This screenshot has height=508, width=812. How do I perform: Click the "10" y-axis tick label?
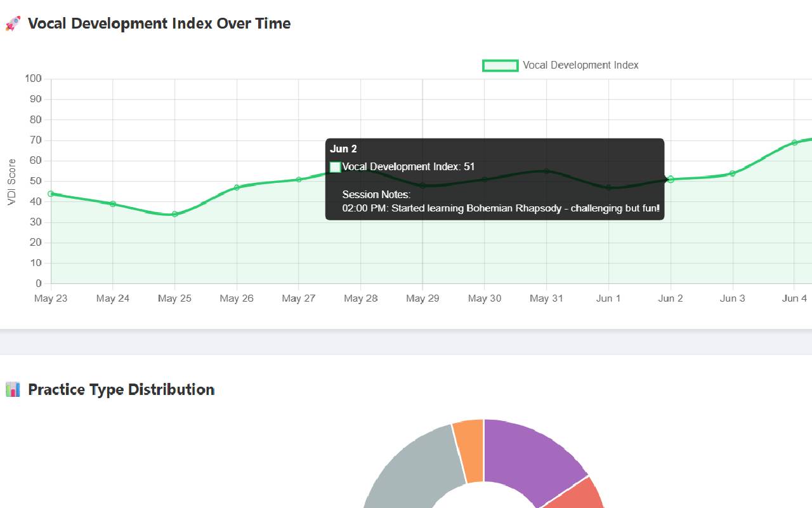point(36,263)
